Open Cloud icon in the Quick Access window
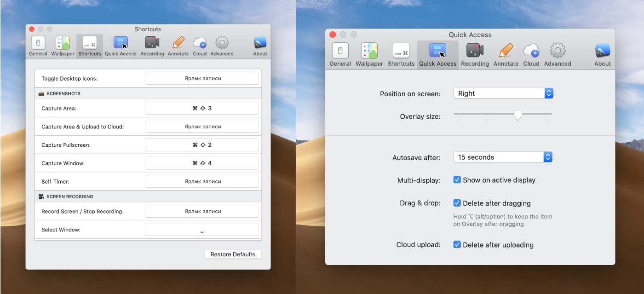 pos(531,51)
